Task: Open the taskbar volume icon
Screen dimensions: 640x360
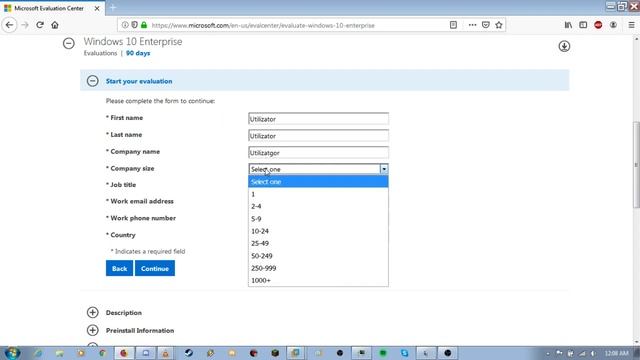Action: point(593,353)
